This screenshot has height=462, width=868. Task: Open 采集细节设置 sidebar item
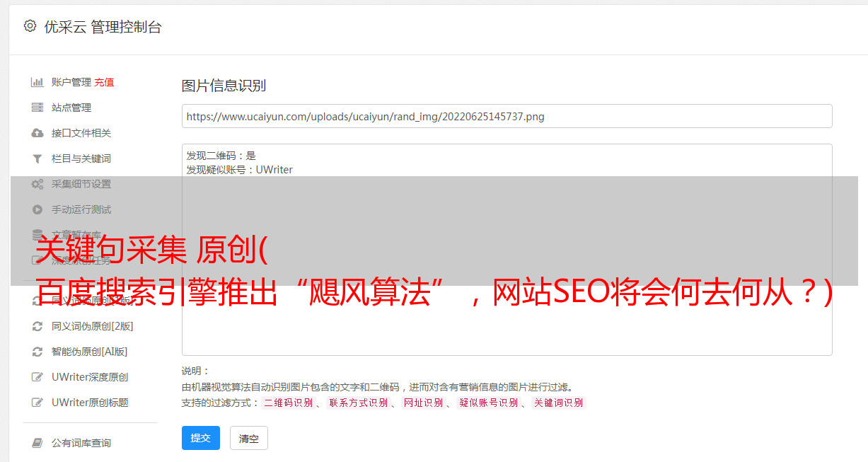click(x=81, y=184)
